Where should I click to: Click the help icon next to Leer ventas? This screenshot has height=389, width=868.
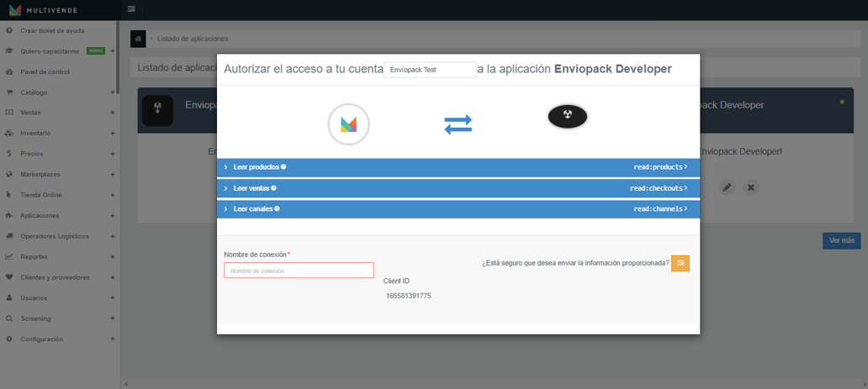[x=273, y=188]
